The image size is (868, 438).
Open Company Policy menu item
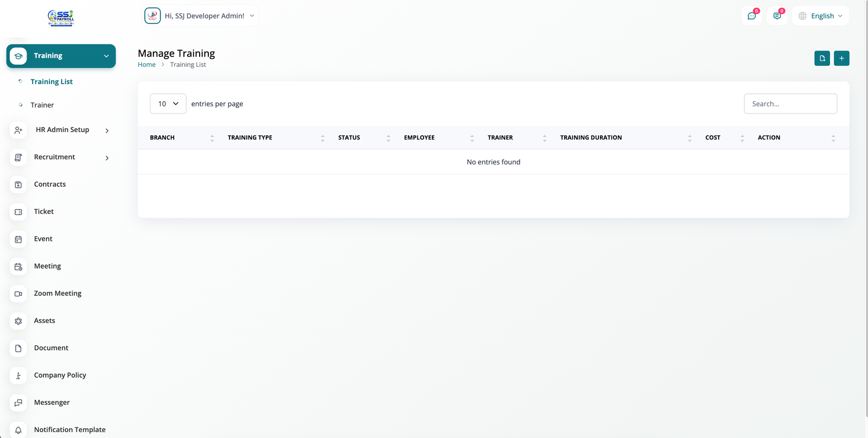60,375
